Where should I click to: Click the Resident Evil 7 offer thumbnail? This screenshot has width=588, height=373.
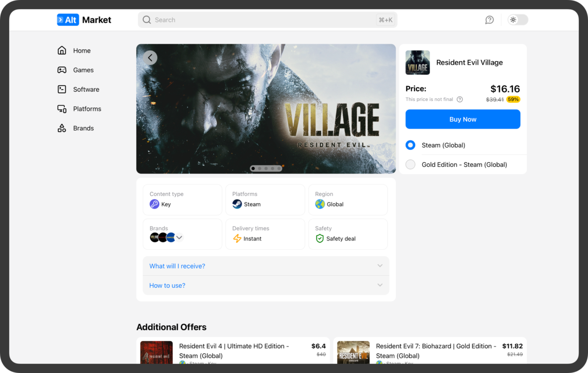pos(353,352)
